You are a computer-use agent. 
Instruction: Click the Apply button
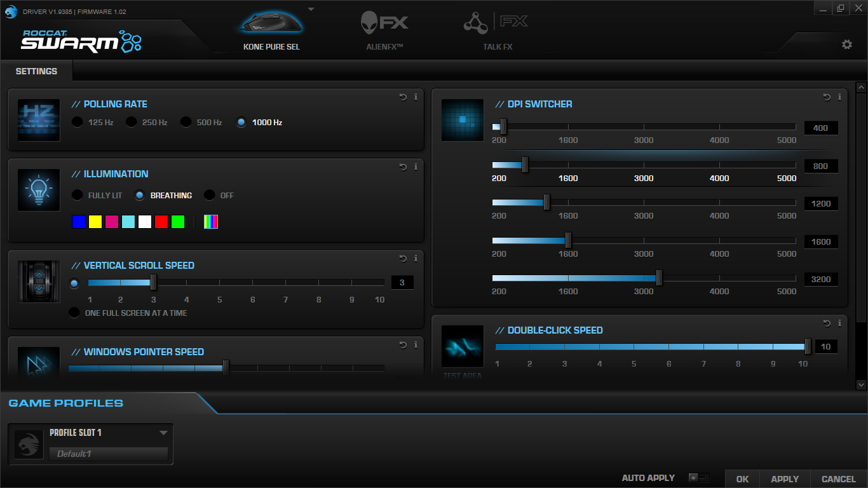[785, 479]
